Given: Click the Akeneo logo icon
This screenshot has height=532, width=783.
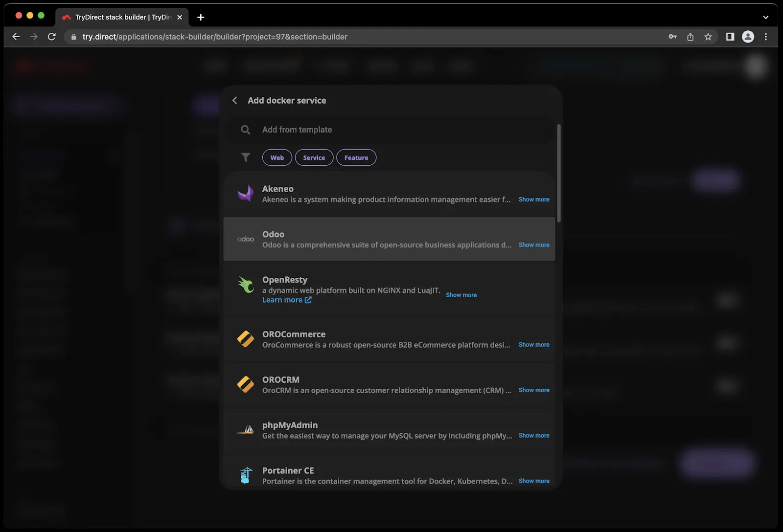Looking at the screenshot, I should point(246,194).
